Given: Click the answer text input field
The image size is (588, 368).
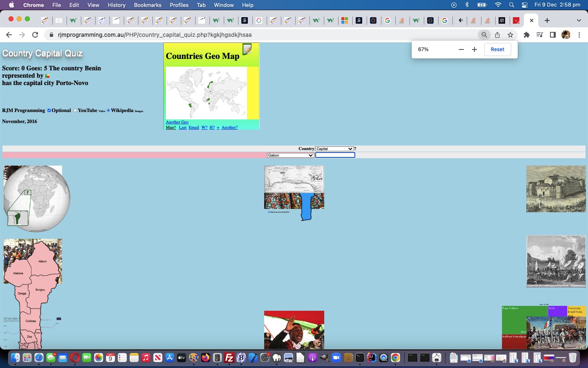Looking at the screenshot, I should point(335,155).
